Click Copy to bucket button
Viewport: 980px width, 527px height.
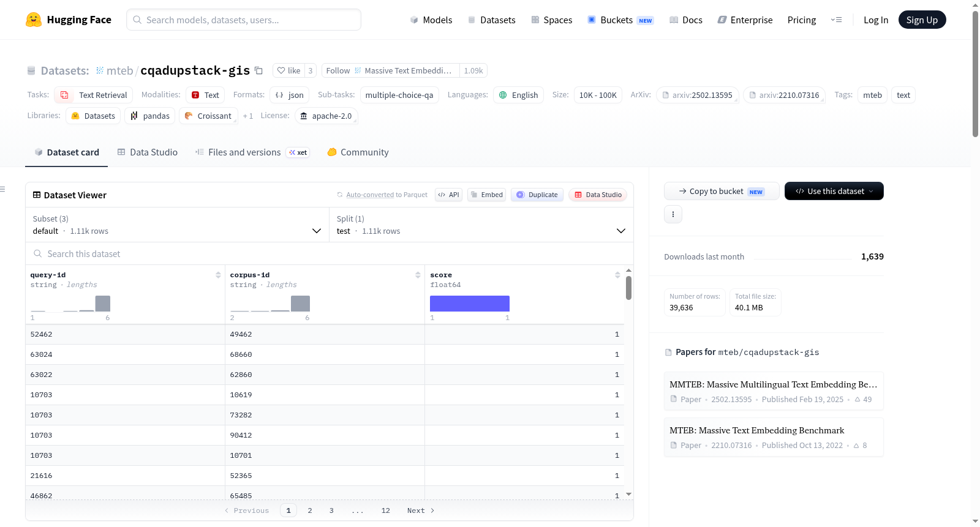[x=722, y=191]
